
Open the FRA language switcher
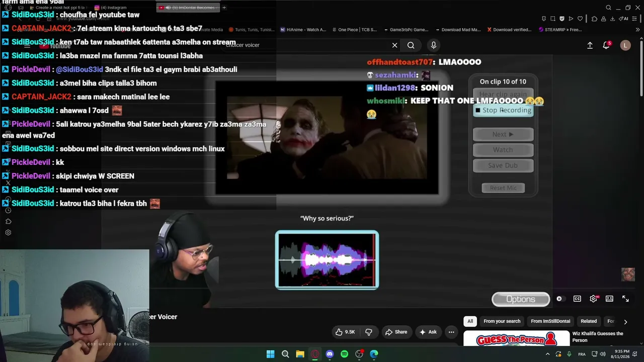click(x=582, y=354)
